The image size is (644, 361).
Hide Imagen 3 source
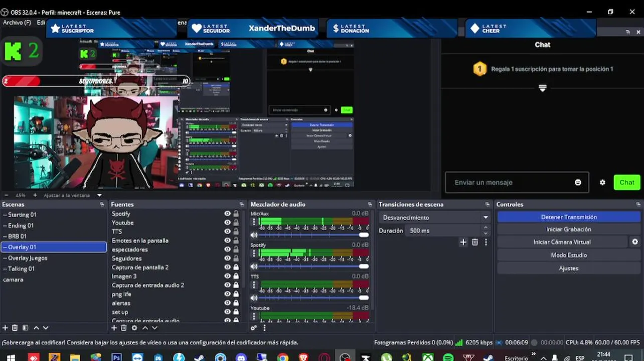click(227, 276)
